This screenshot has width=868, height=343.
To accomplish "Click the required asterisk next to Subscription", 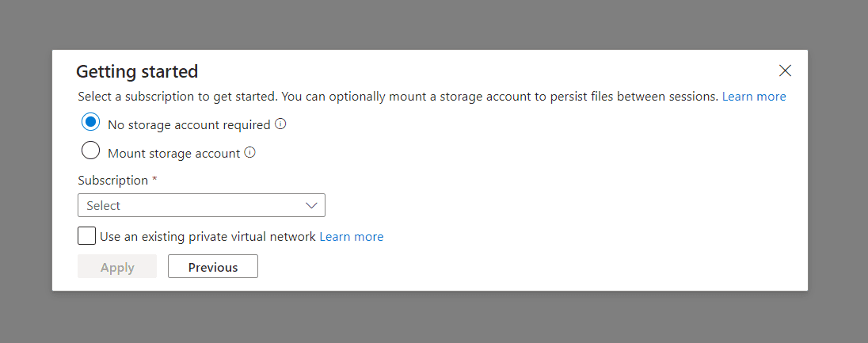I will click(154, 180).
